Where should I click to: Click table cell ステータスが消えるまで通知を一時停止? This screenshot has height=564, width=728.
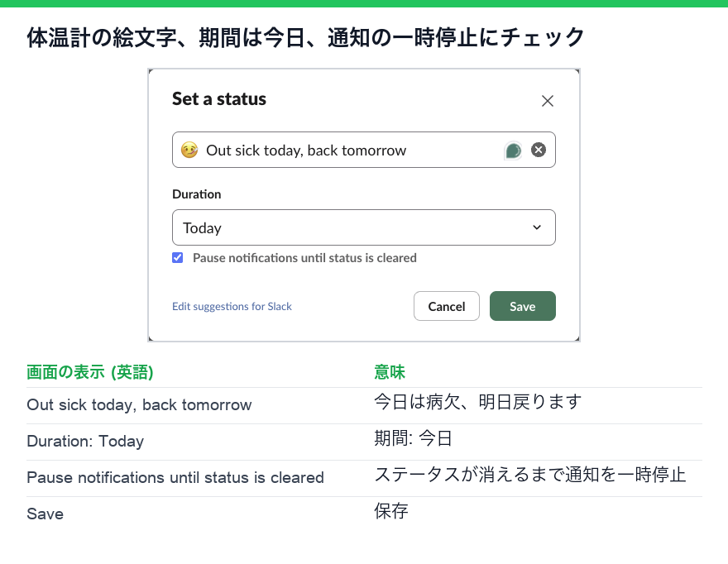[529, 475]
